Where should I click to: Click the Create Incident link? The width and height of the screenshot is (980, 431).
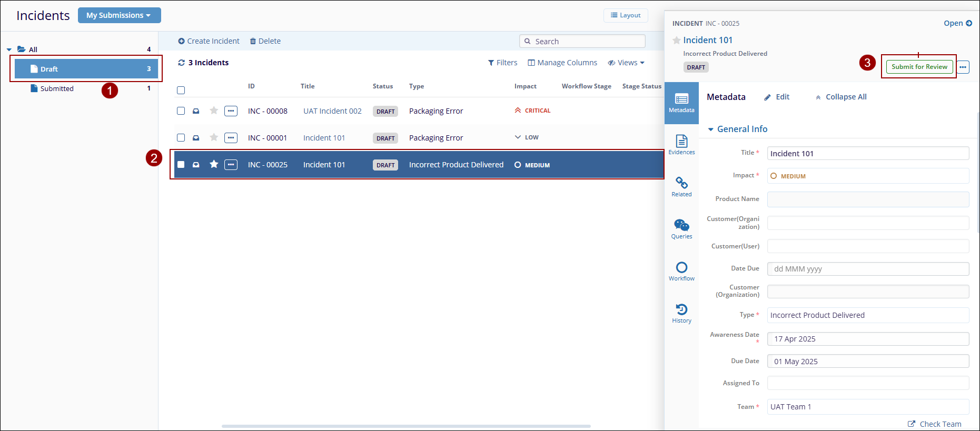(x=209, y=41)
